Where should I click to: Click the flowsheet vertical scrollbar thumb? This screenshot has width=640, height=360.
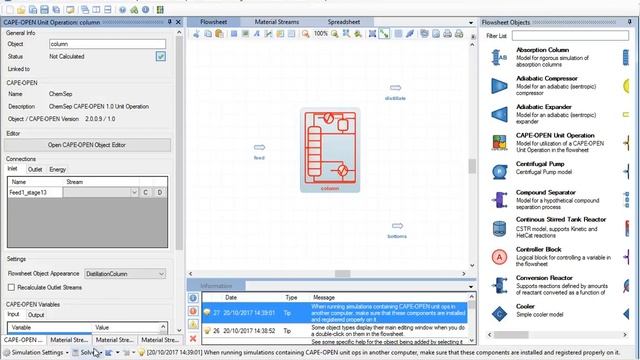pyautogui.click(x=472, y=166)
